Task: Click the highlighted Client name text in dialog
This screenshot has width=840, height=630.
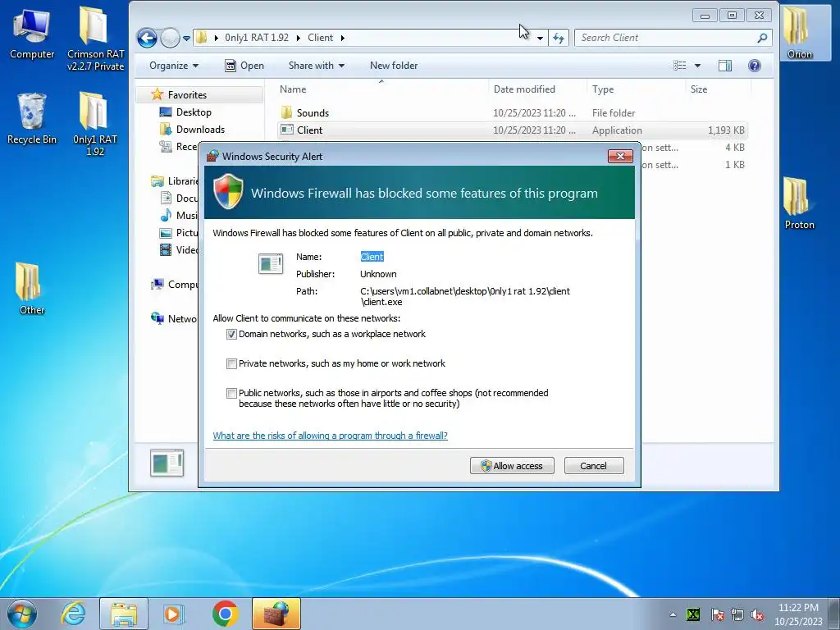Action: [x=372, y=257]
